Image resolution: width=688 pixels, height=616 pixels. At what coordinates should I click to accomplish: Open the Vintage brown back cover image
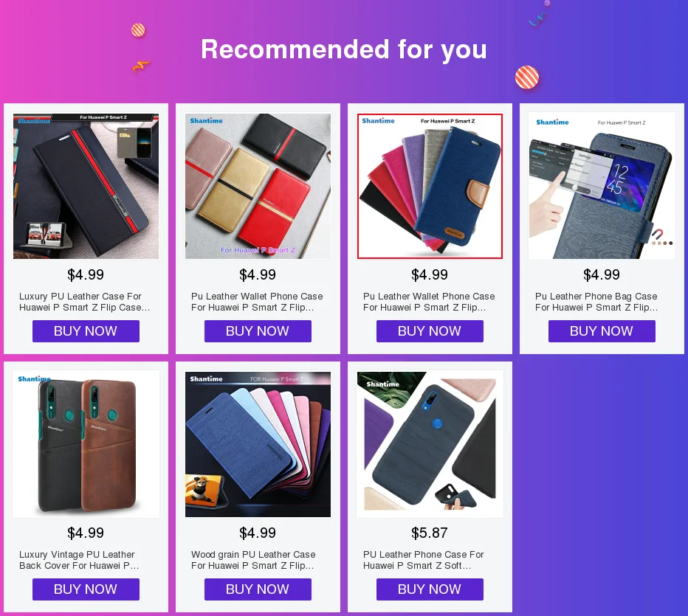(x=86, y=444)
